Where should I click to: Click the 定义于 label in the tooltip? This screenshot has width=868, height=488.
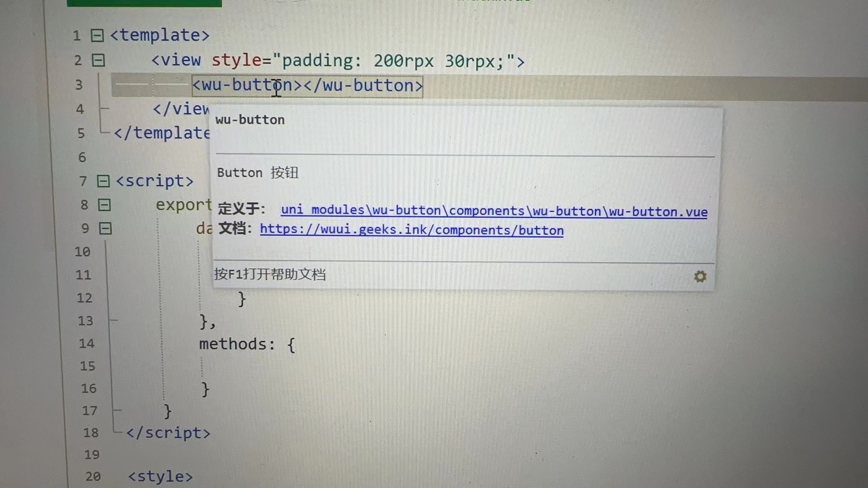(x=241, y=209)
